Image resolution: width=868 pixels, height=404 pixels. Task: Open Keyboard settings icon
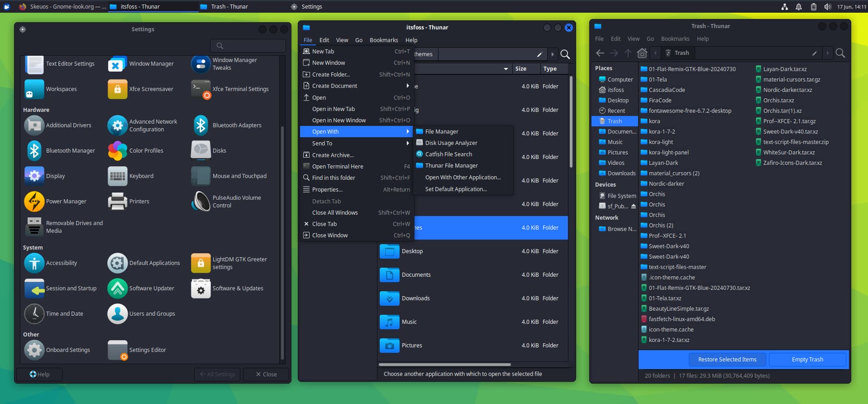(117, 176)
